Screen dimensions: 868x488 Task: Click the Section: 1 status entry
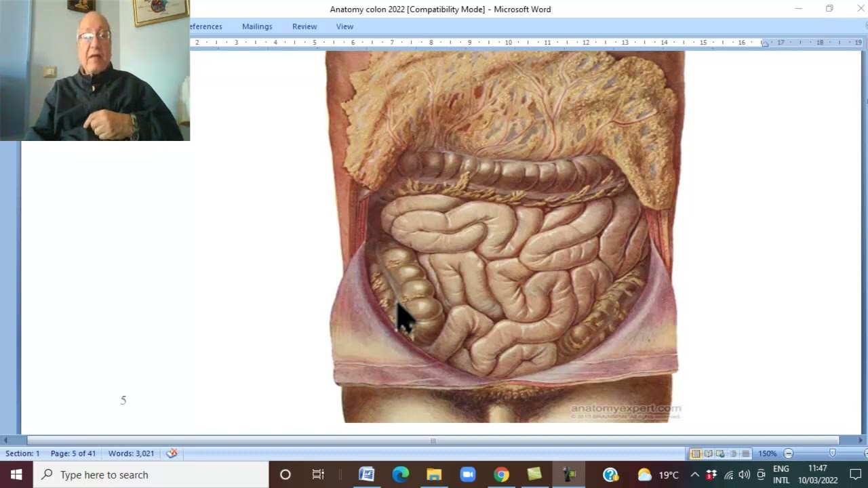pos(22,453)
